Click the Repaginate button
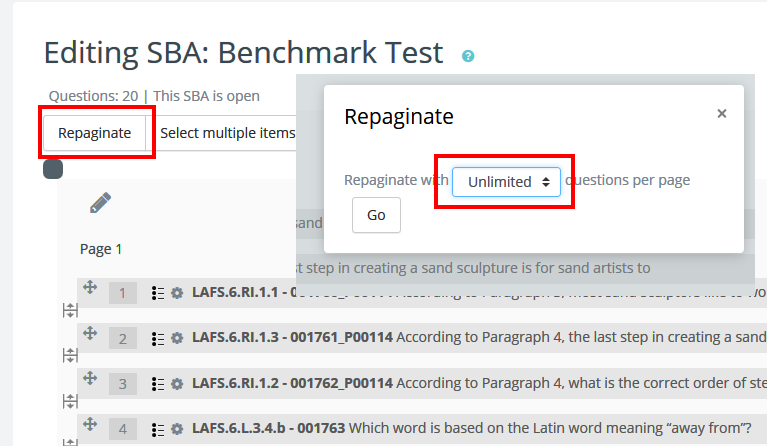The image size is (767, 446). pos(94,133)
